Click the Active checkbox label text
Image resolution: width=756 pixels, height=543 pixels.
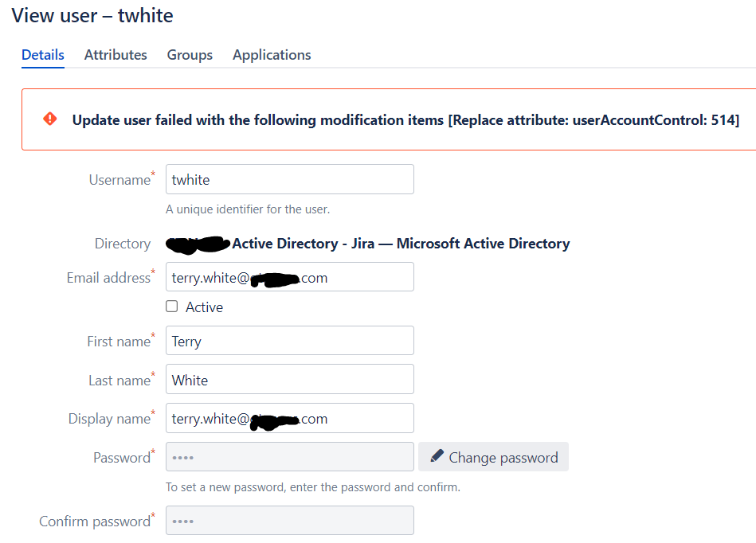[x=205, y=307]
